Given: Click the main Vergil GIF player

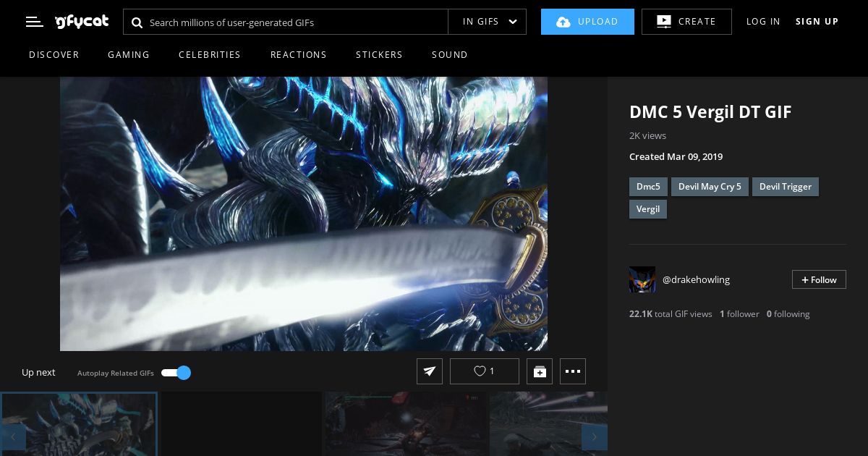Looking at the screenshot, I should (x=304, y=214).
